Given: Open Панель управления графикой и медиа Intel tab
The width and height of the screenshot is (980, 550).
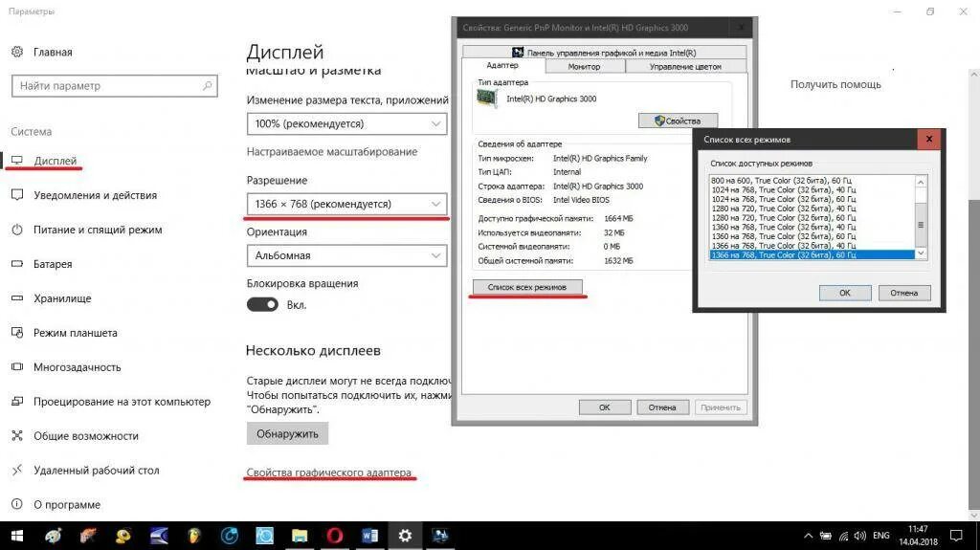Looking at the screenshot, I should click(x=605, y=53).
